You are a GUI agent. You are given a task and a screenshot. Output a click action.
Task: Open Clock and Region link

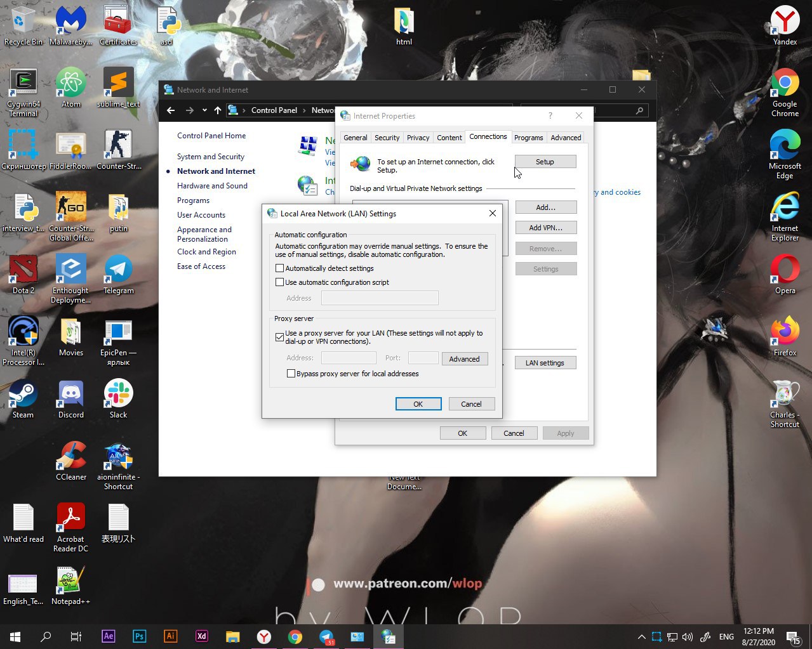[x=206, y=252]
